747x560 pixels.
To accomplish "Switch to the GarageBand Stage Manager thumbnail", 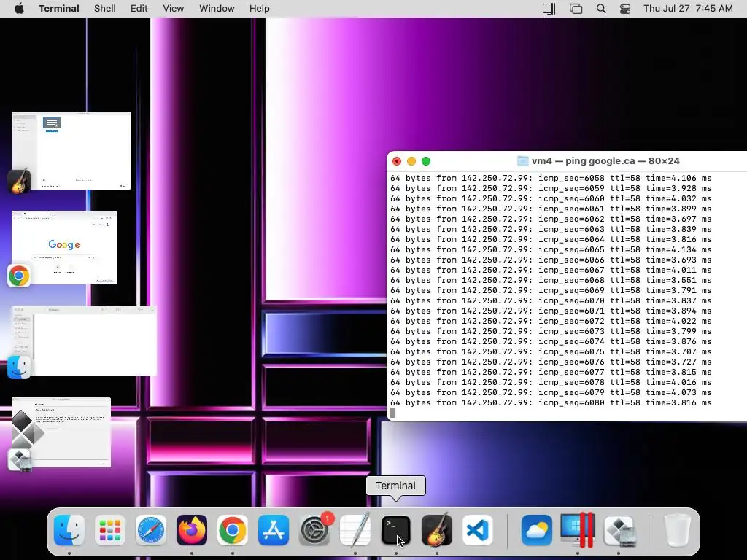I will tap(71, 150).
